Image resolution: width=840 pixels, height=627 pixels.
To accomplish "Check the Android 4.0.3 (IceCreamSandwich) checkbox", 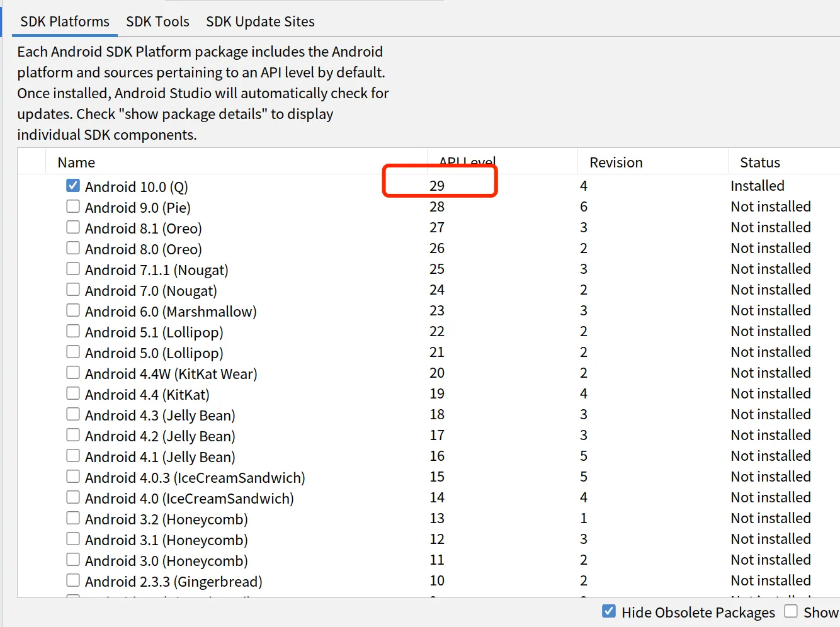I will pyautogui.click(x=73, y=477).
